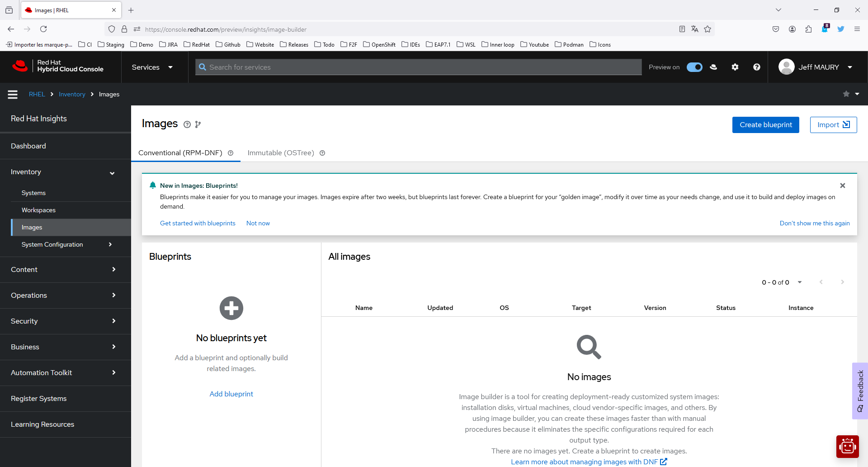The width and height of the screenshot is (868, 467).
Task: Follow the Get started with blueprints link
Action: (198, 223)
